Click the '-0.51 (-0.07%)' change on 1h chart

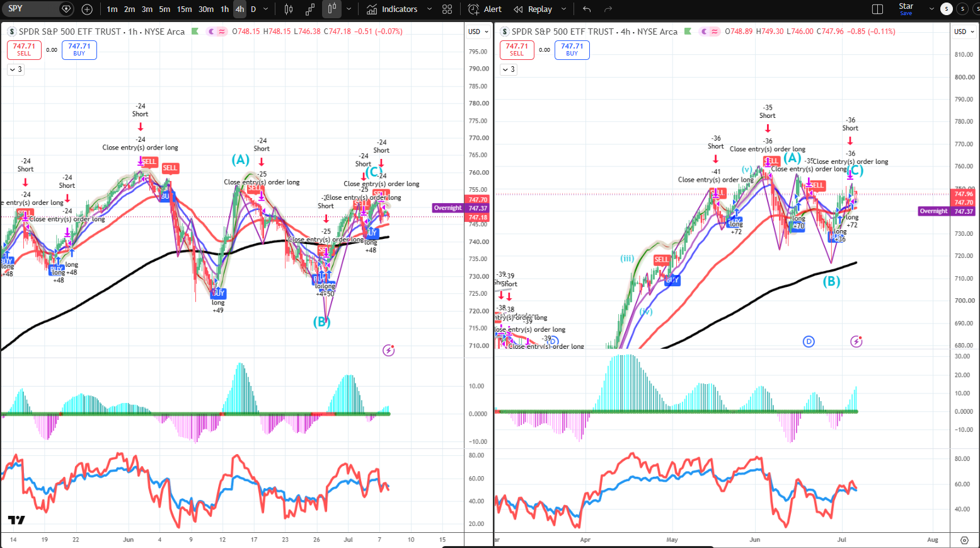coord(378,32)
